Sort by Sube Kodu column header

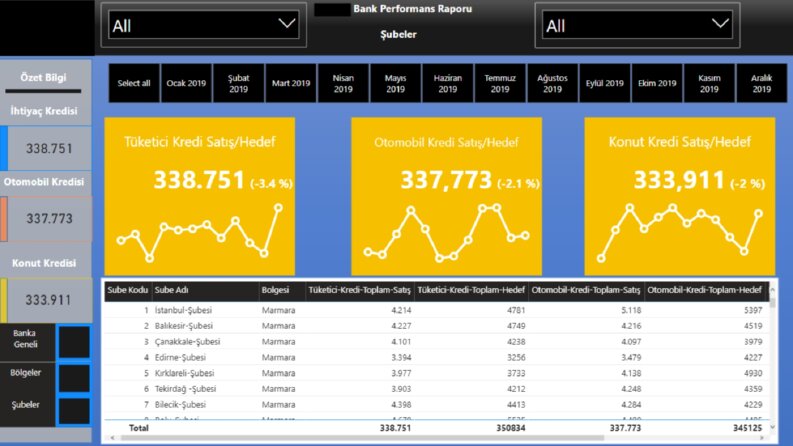[x=127, y=290]
